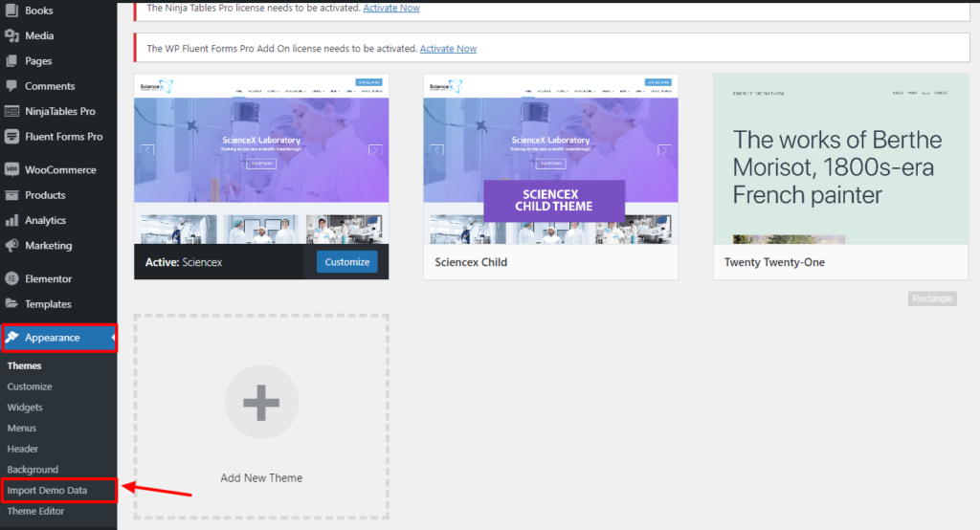Click the WooCommerce logo icon
The height and width of the screenshot is (530, 980).
click(11, 169)
